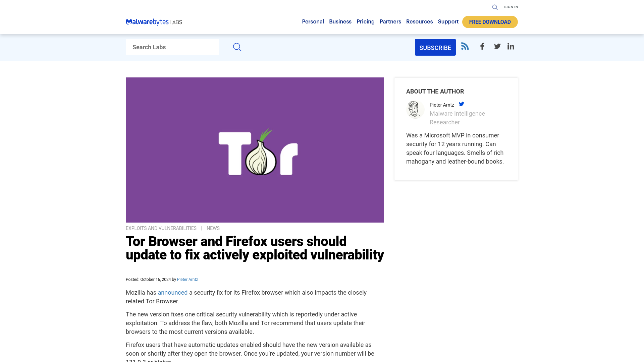
Task: Click the Tor logo article image
Action: point(255,150)
